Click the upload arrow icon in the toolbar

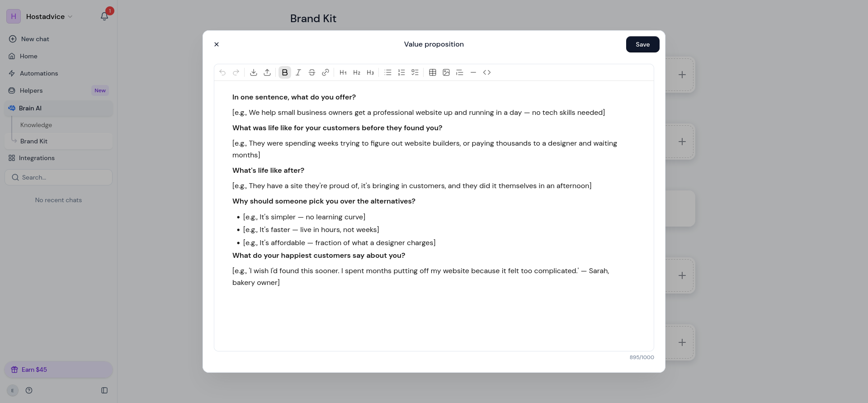pos(267,72)
